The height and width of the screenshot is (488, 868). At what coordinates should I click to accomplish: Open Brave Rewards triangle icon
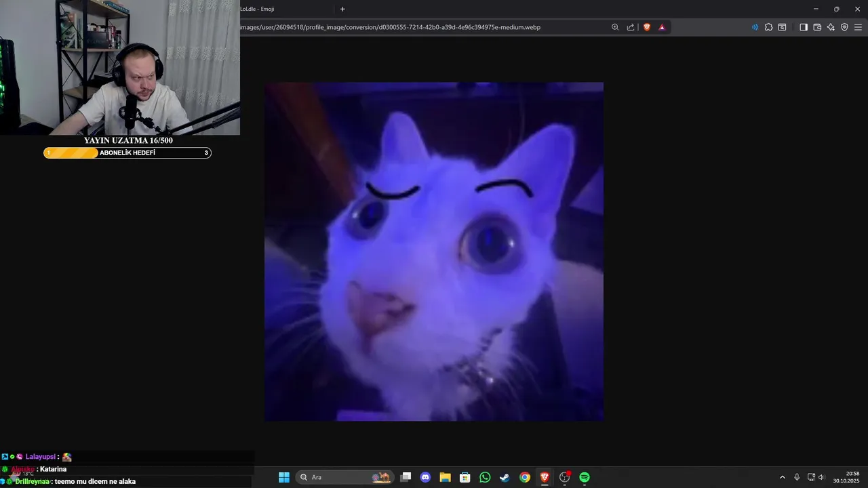tap(662, 27)
